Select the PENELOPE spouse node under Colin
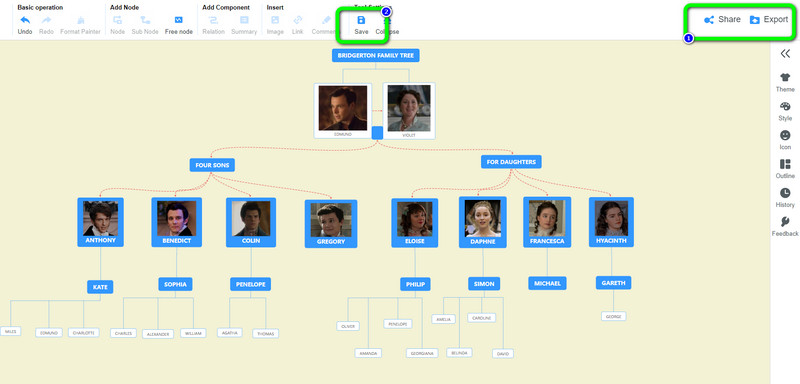 point(251,284)
